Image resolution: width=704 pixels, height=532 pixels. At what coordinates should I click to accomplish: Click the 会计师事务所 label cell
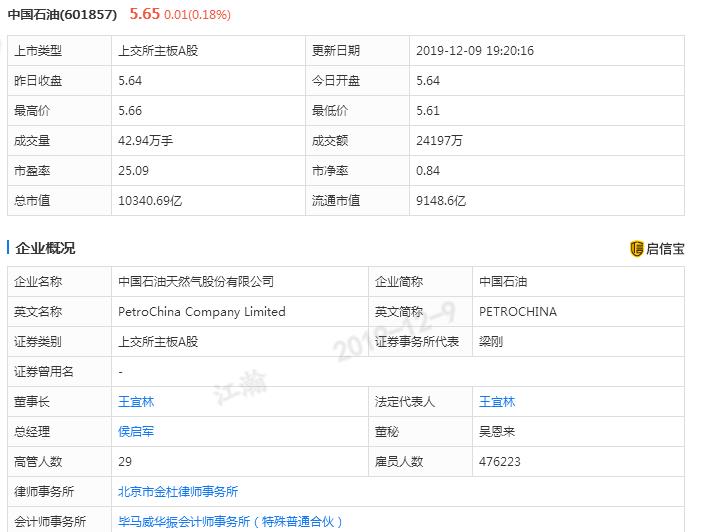pyautogui.click(x=59, y=520)
